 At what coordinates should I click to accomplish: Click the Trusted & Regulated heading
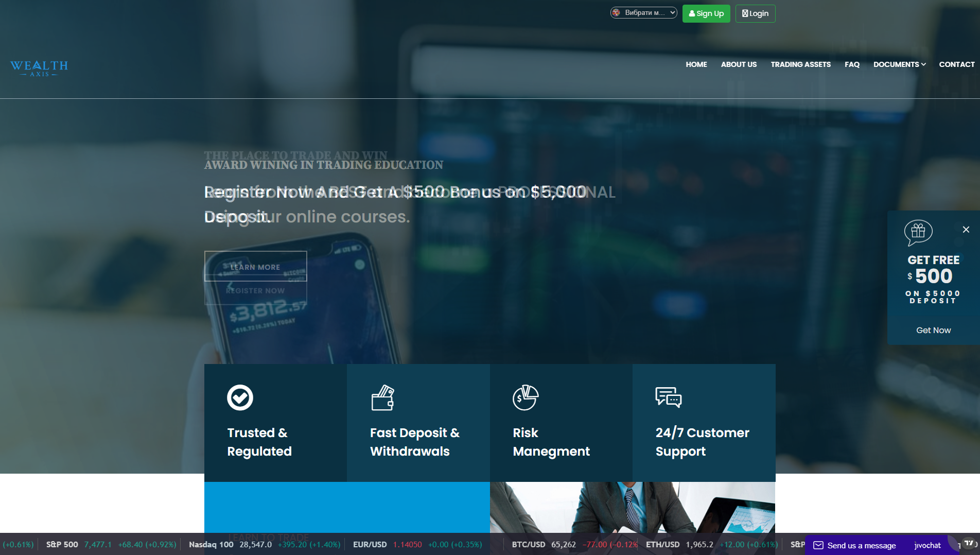(259, 442)
